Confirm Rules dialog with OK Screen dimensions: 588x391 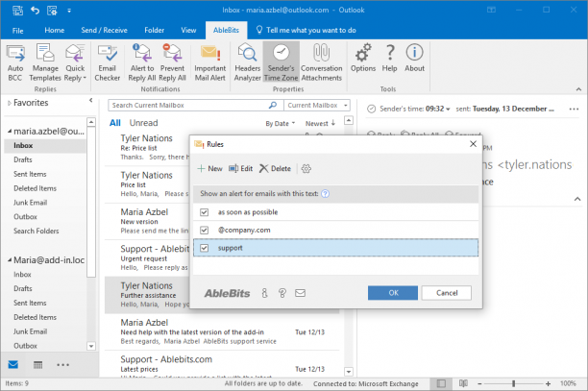click(393, 293)
